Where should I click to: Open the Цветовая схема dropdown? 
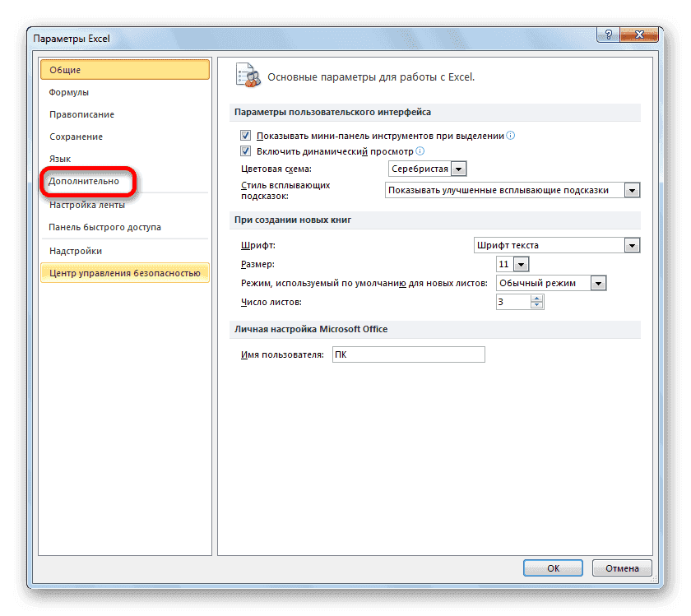point(459,169)
